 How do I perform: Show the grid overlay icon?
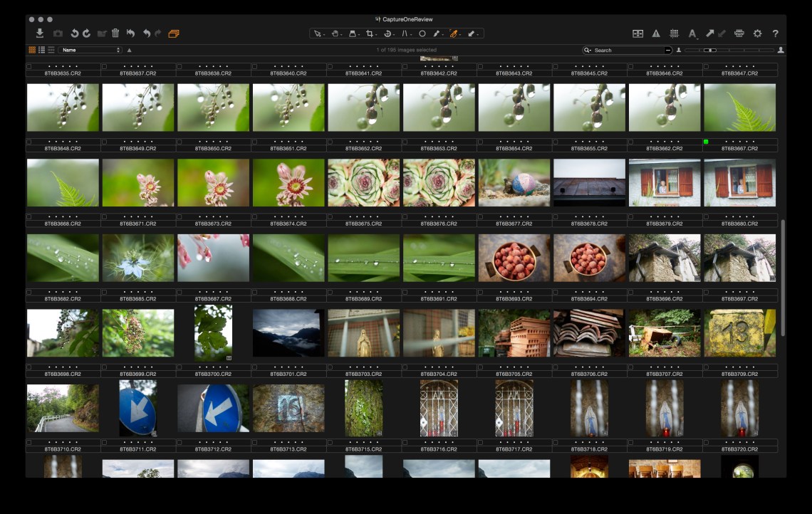674,33
